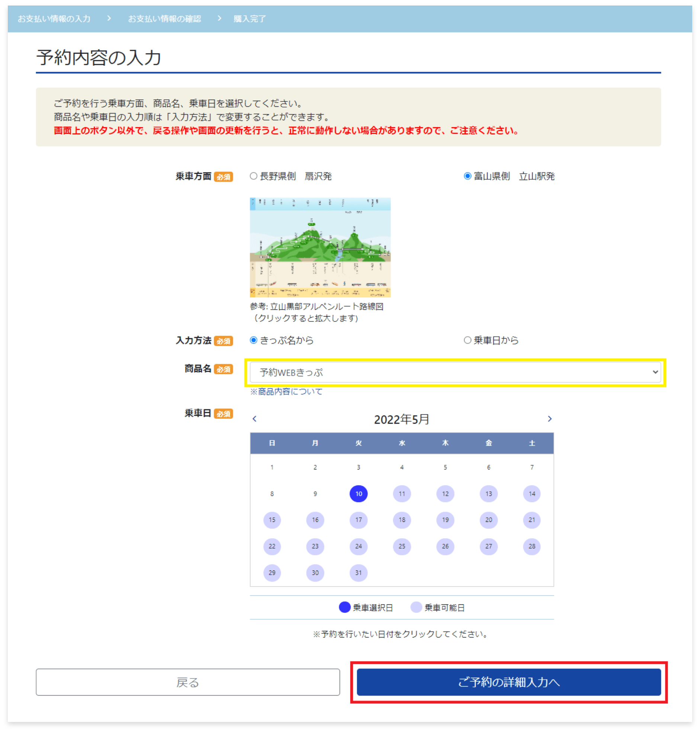Select May 16 on the calendar
The height and width of the screenshot is (732, 700).
(x=315, y=520)
